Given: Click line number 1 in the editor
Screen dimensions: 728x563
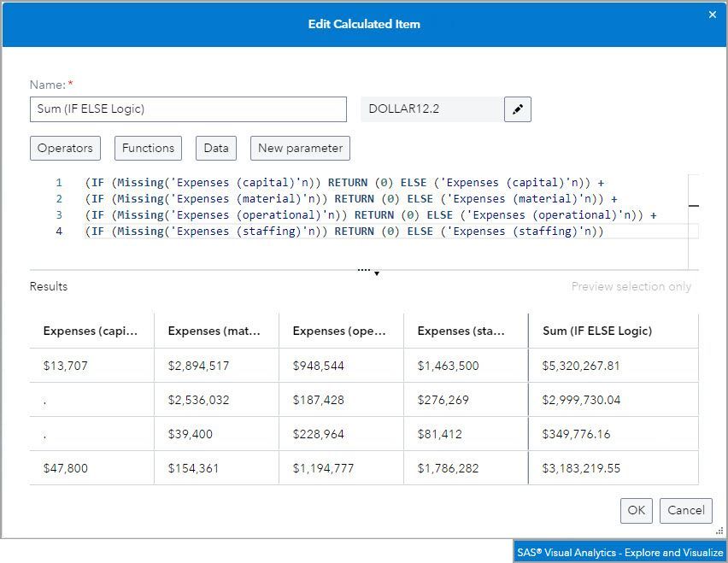Looking at the screenshot, I should tap(59, 183).
